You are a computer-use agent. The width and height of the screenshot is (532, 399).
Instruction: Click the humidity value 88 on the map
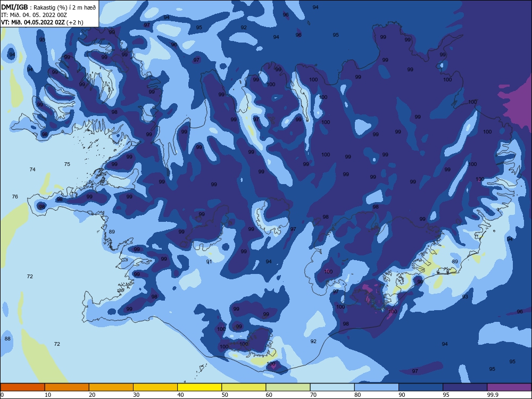coord(7,338)
